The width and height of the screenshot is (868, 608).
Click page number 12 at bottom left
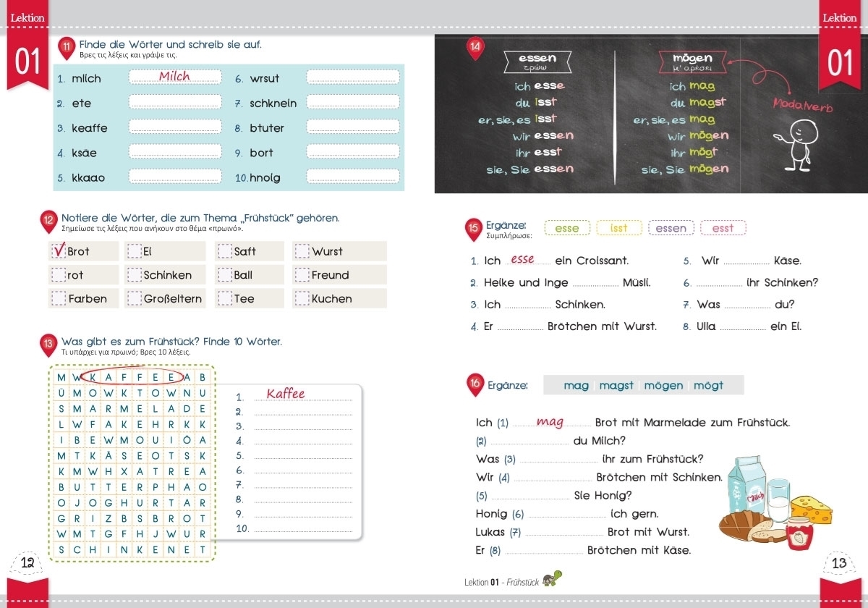(28, 563)
